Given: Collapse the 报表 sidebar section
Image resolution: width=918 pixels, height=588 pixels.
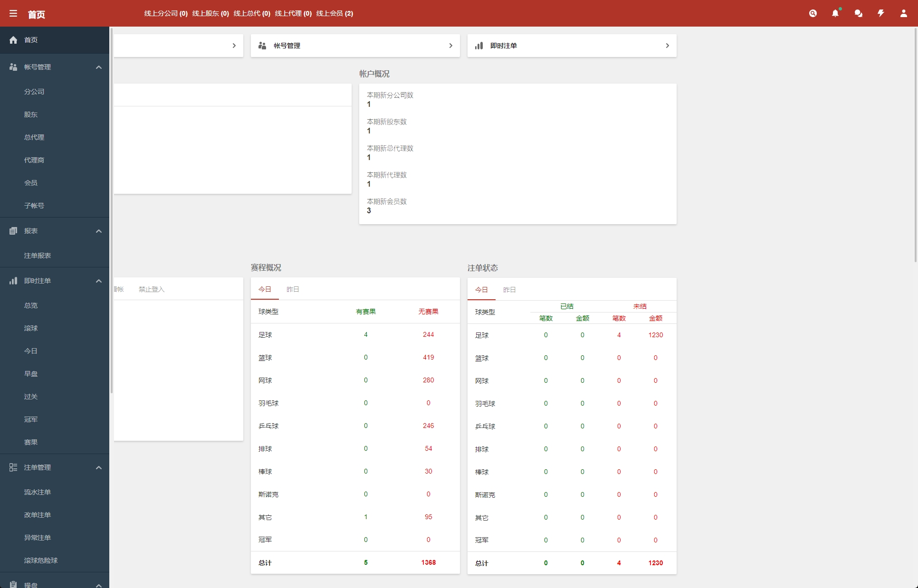Looking at the screenshot, I should point(99,231).
